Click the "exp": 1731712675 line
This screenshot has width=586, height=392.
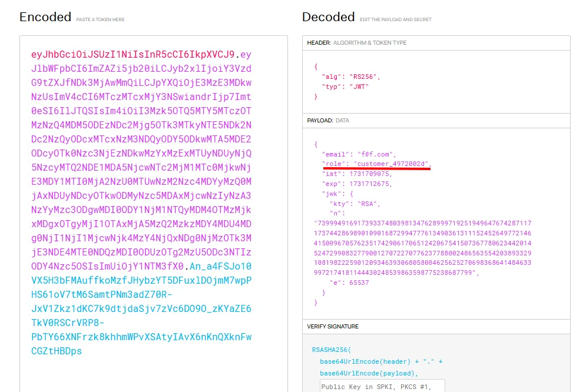pyautogui.click(x=357, y=184)
